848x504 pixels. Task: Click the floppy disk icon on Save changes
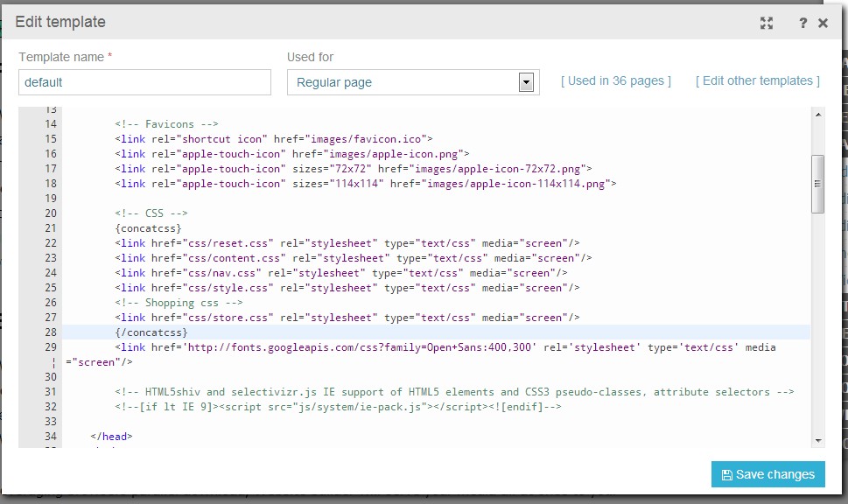727,475
